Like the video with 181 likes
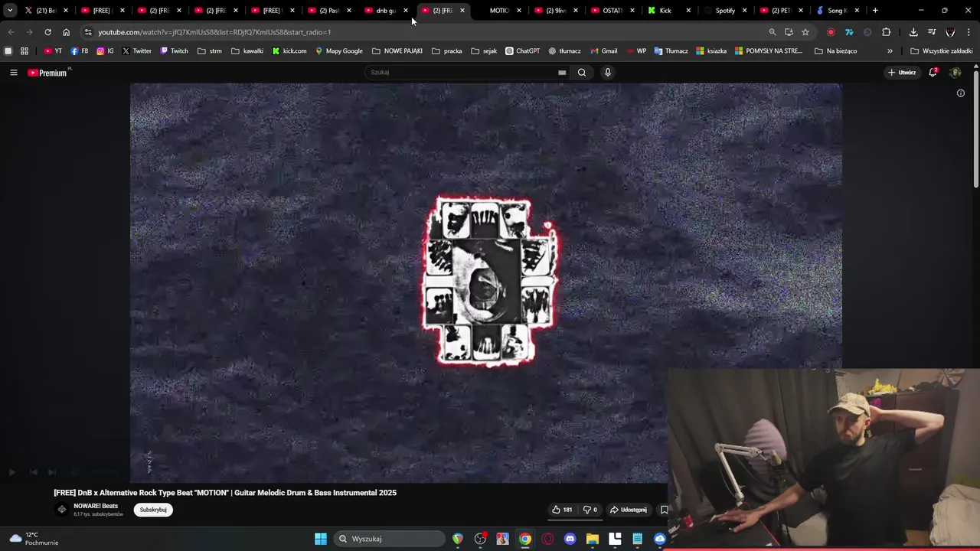The width and height of the screenshot is (980, 551). click(x=562, y=510)
